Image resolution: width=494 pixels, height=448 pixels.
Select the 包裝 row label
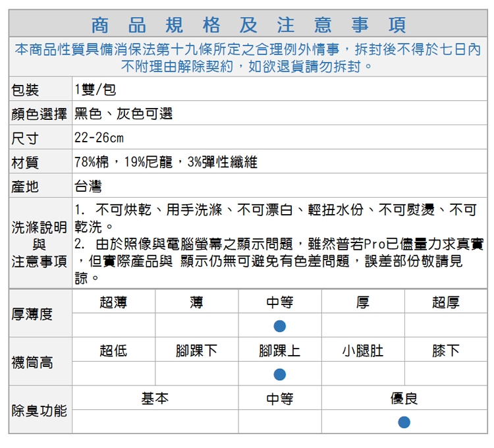(x=25, y=90)
